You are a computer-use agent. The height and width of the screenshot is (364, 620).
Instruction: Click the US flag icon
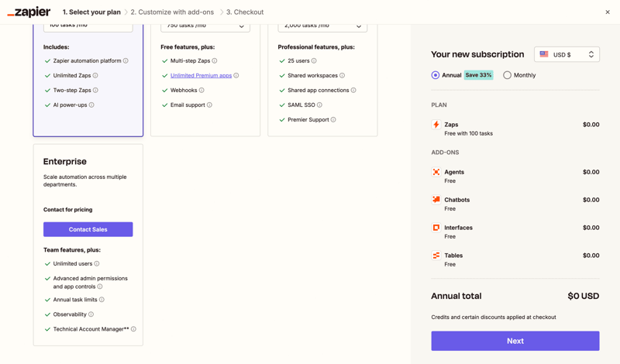pos(544,54)
